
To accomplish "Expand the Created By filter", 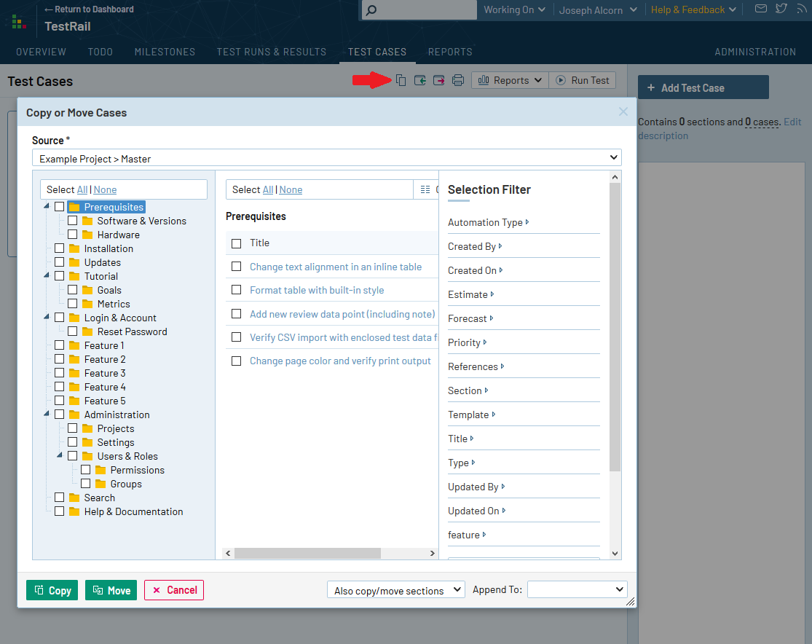I will pyautogui.click(x=475, y=247).
